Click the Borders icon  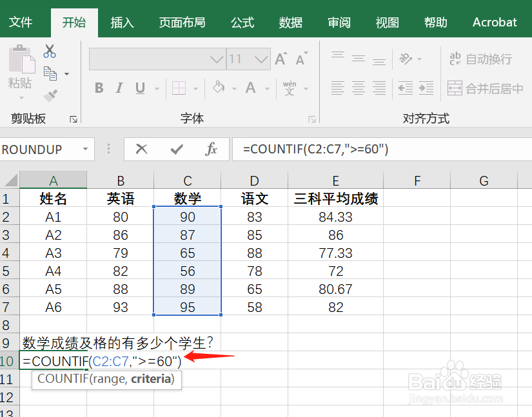point(179,88)
